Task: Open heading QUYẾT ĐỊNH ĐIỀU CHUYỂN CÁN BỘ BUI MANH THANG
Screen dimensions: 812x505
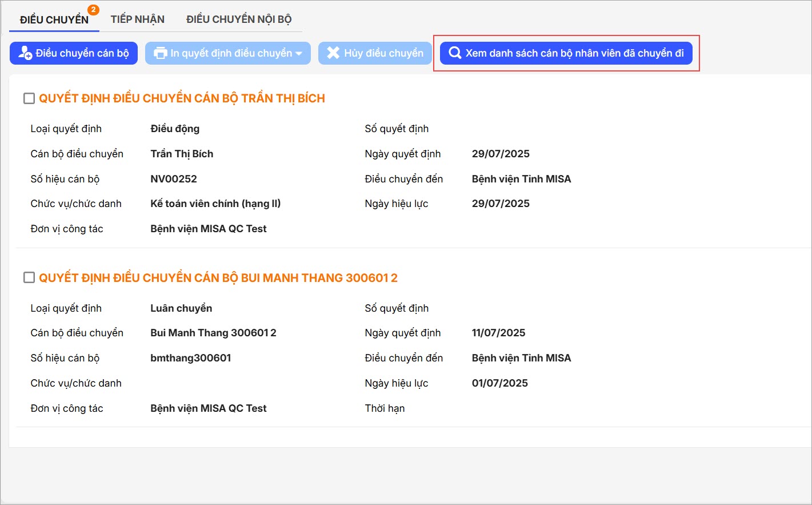Action: [x=218, y=278]
